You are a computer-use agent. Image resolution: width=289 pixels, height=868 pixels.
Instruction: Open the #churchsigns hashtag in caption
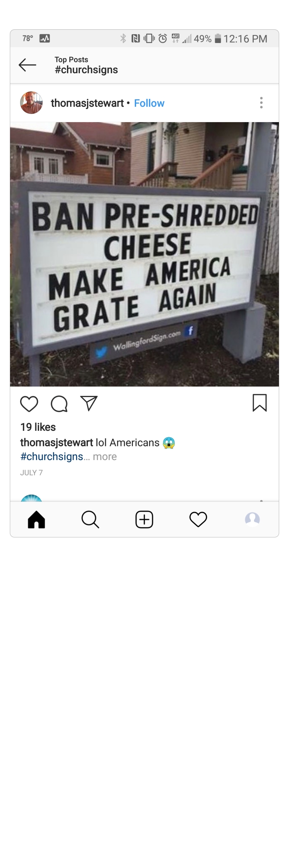coord(52,457)
